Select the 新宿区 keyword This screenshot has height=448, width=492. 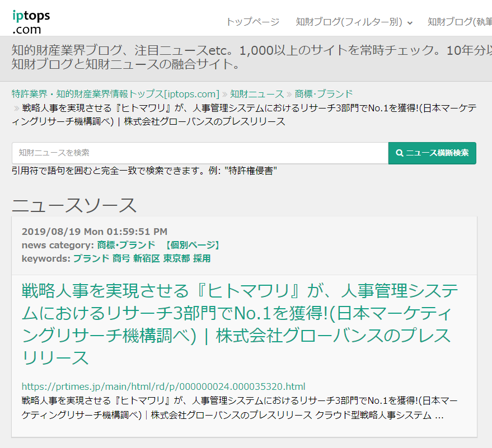tap(147, 258)
